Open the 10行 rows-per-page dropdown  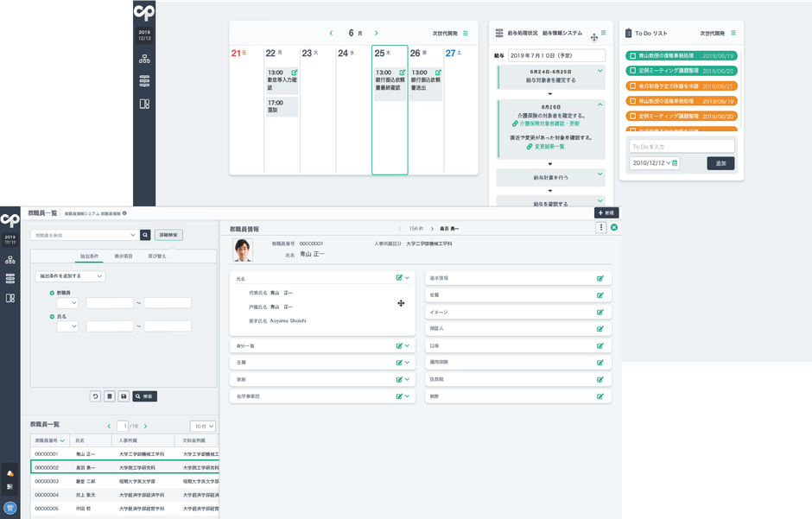203,427
